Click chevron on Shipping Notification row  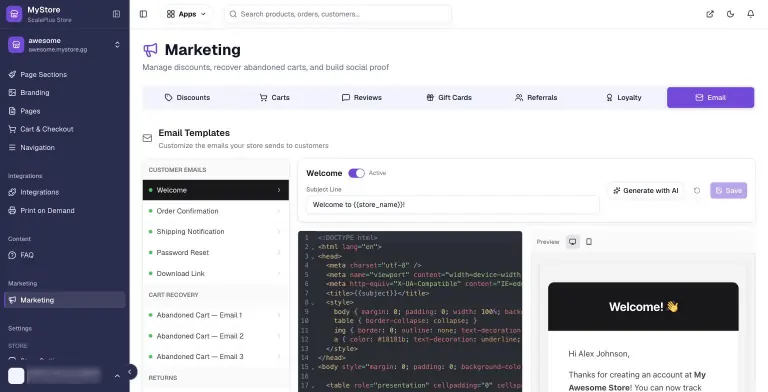tap(279, 232)
